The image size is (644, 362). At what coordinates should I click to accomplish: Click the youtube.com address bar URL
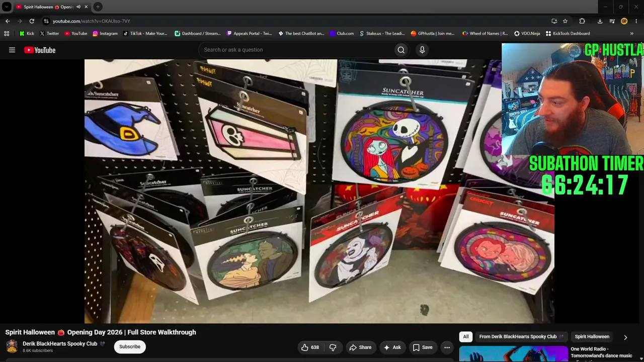tap(92, 21)
